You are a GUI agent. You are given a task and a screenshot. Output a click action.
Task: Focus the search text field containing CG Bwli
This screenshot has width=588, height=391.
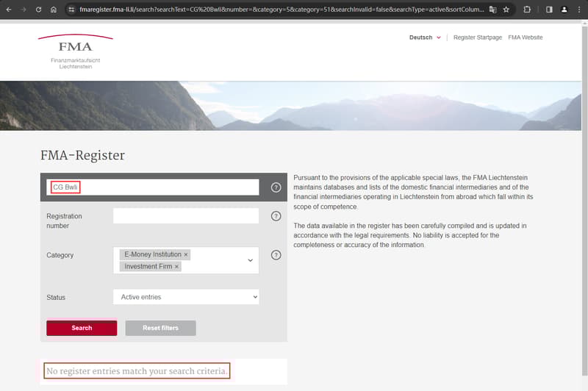click(x=153, y=187)
